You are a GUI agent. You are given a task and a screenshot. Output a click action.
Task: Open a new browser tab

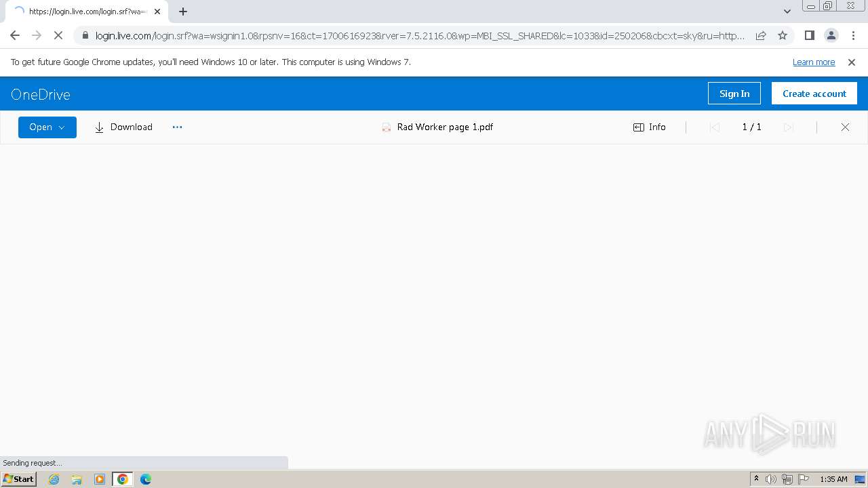pyautogui.click(x=182, y=12)
